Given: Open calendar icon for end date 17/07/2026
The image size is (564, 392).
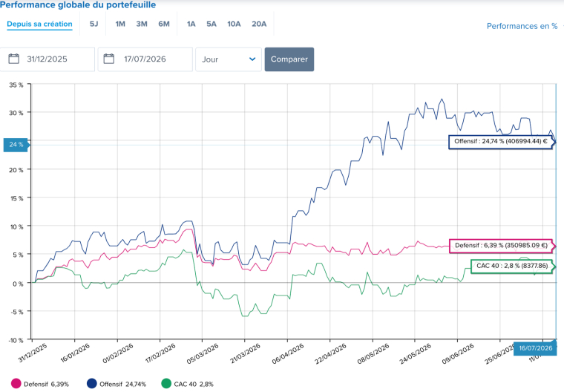Looking at the screenshot, I should (x=108, y=59).
